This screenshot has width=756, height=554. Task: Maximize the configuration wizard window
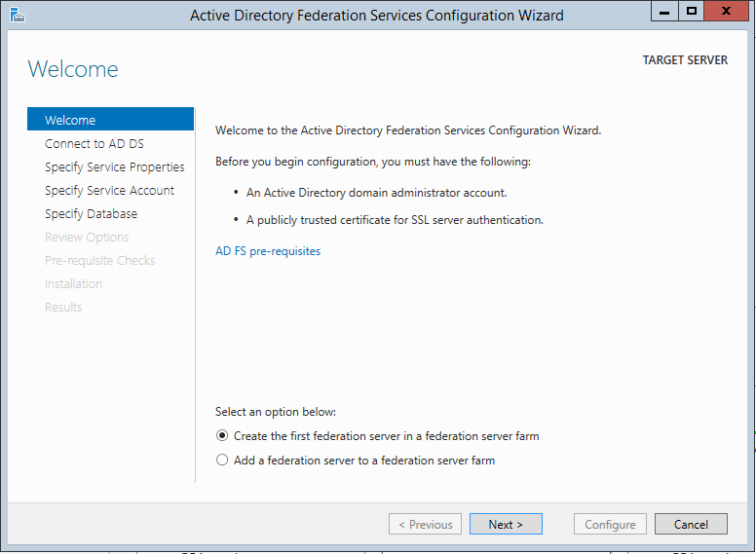692,12
